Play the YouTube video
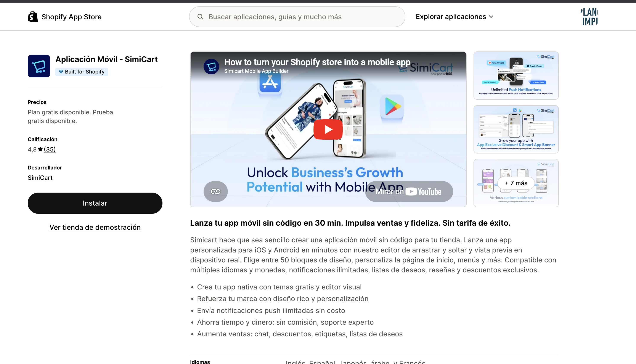This screenshot has height=364, width=636. point(328,129)
